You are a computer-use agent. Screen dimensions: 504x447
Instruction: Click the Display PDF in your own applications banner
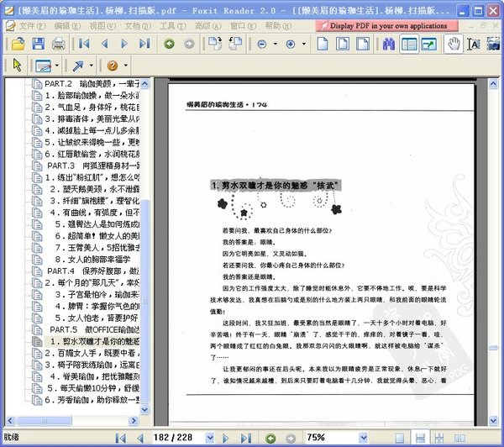(387, 26)
